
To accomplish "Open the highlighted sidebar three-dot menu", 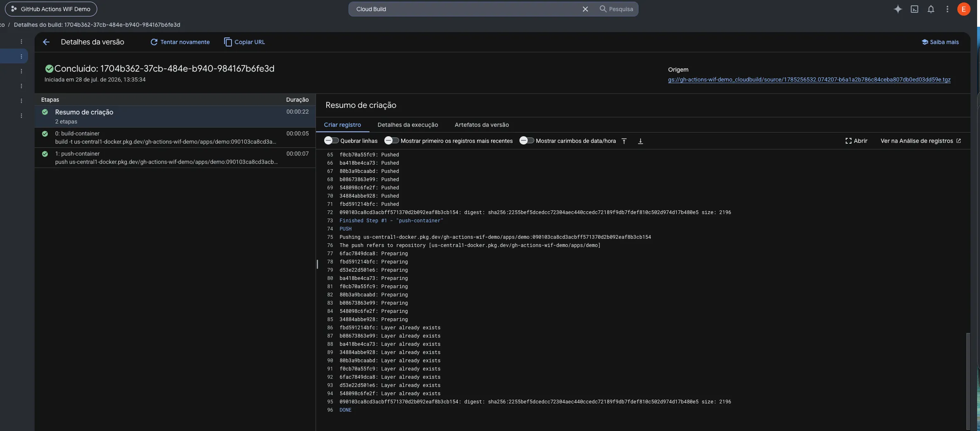I will click(x=21, y=56).
